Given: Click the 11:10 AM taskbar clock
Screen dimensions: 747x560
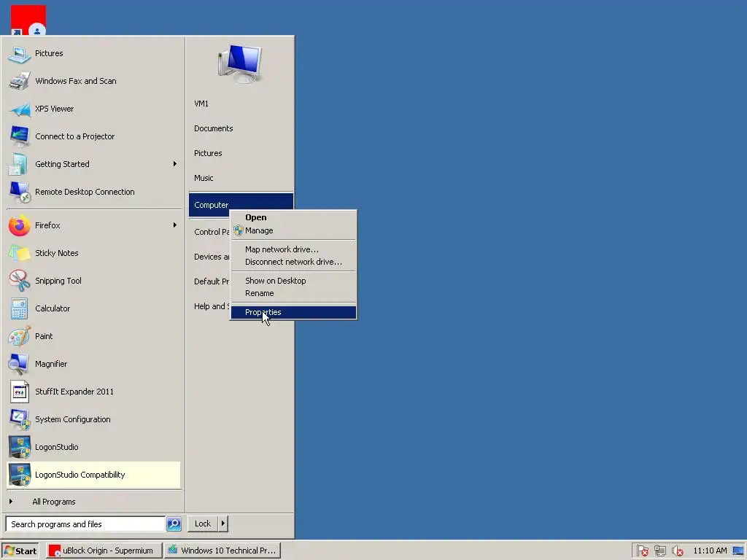Looking at the screenshot, I should 710,551.
